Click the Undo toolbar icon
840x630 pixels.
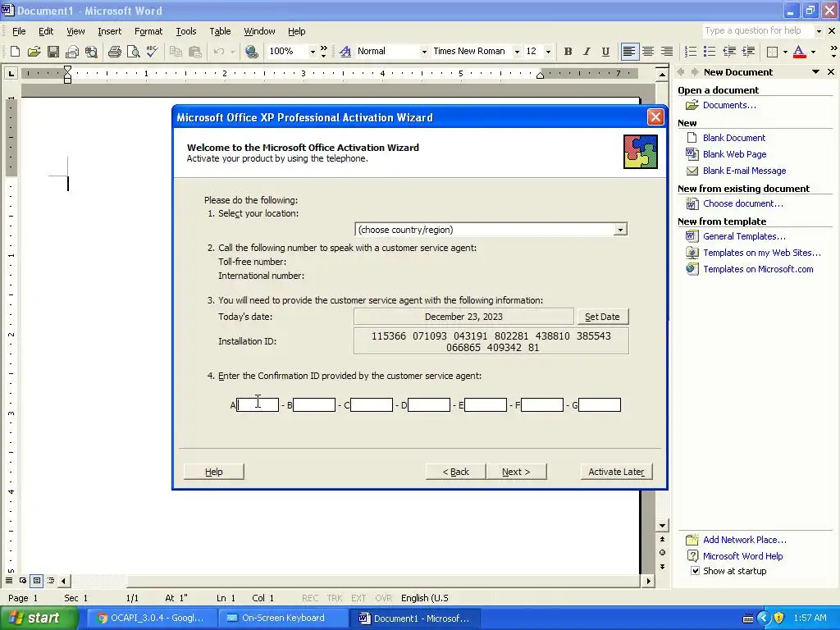[218, 52]
